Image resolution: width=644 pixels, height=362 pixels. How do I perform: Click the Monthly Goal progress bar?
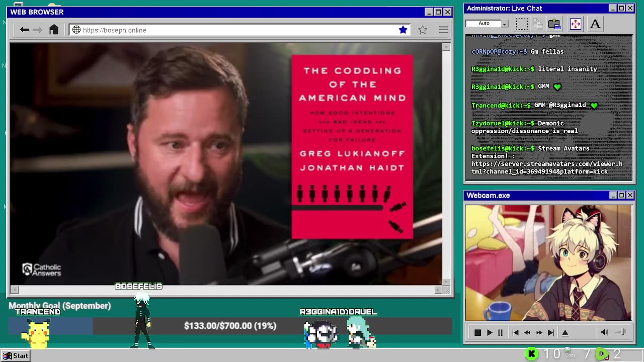click(229, 326)
